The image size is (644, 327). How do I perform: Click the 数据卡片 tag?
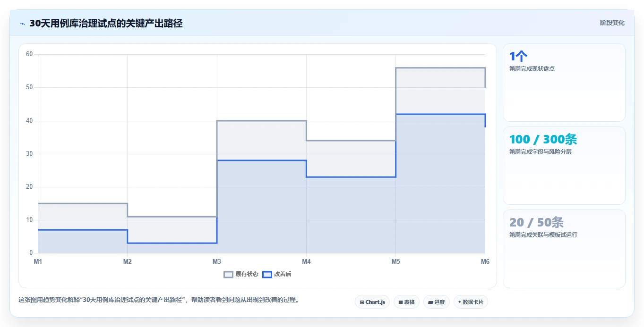[471, 302]
